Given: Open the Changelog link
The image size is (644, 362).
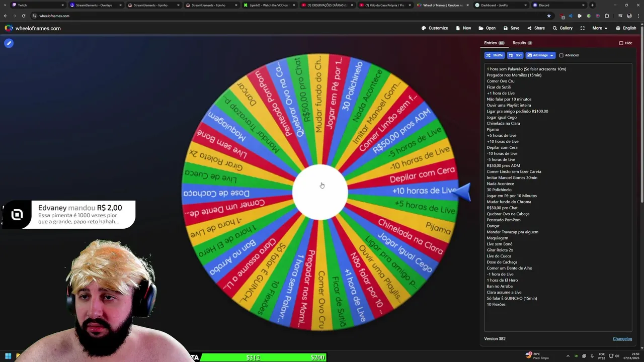Looking at the screenshot, I should (622, 338).
